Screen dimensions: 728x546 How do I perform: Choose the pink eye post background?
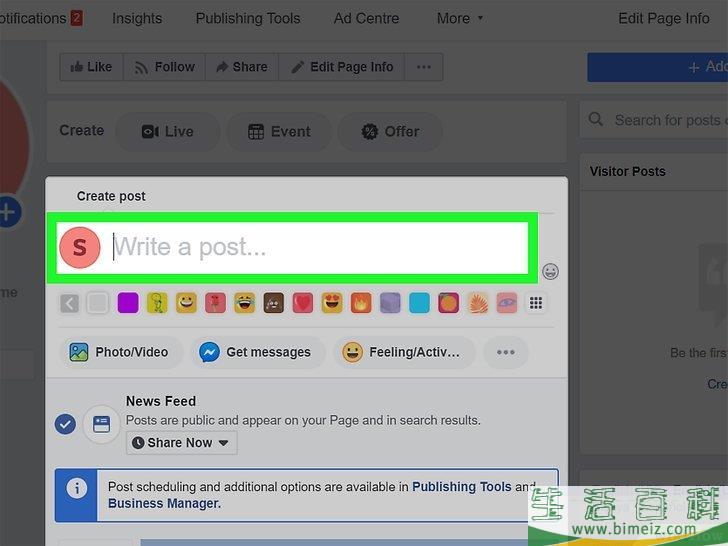point(507,303)
